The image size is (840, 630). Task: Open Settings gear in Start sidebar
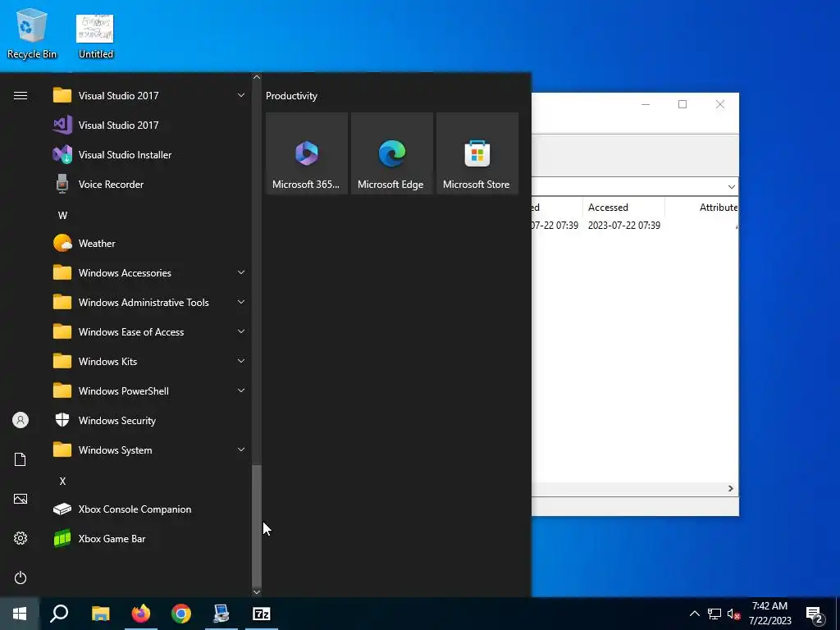click(x=21, y=538)
